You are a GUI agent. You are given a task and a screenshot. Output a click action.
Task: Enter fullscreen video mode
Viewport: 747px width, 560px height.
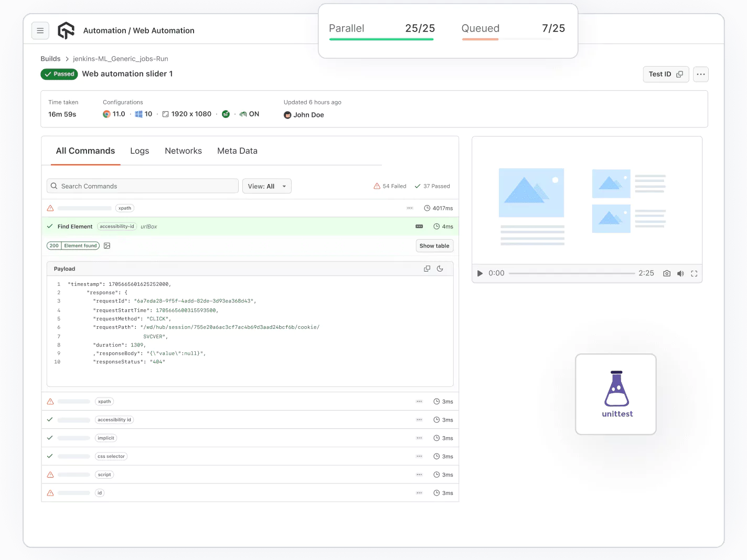[x=694, y=273]
